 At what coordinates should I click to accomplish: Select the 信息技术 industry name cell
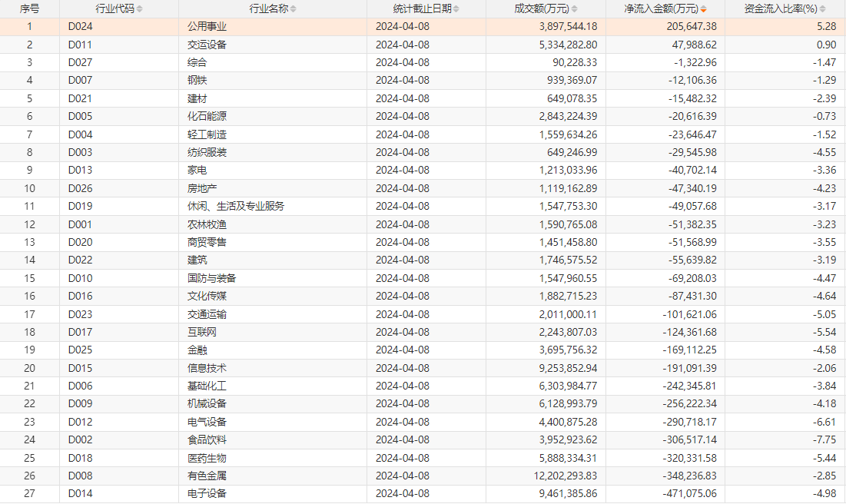pos(207,368)
